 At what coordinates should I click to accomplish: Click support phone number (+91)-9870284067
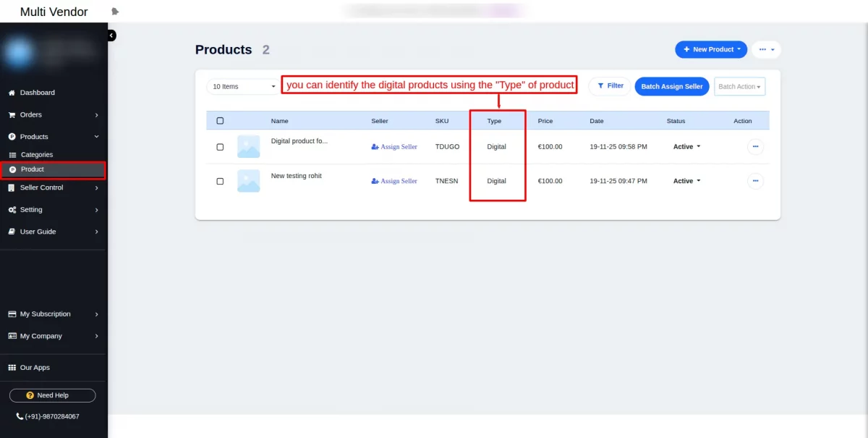pyautogui.click(x=51, y=416)
